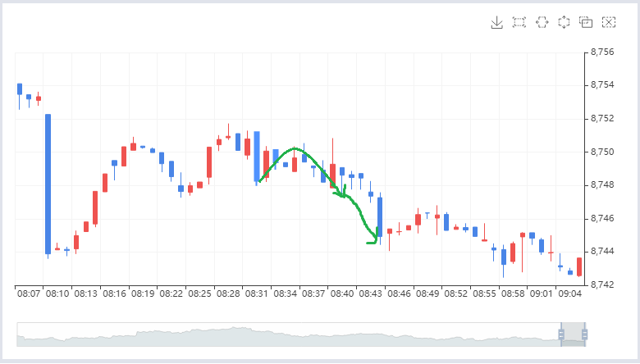The width and height of the screenshot is (640, 364).
Task: Click the 8,756 price label
Action: pyautogui.click(x=602, y=52)
